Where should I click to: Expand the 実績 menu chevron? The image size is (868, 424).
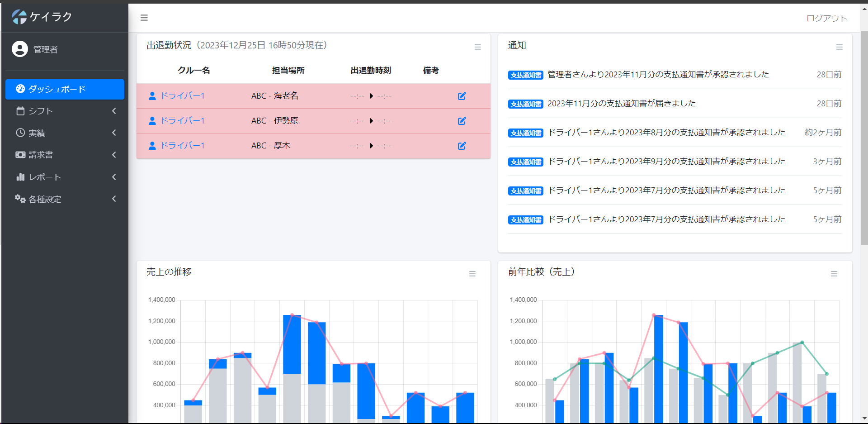[x=114, y=133]
